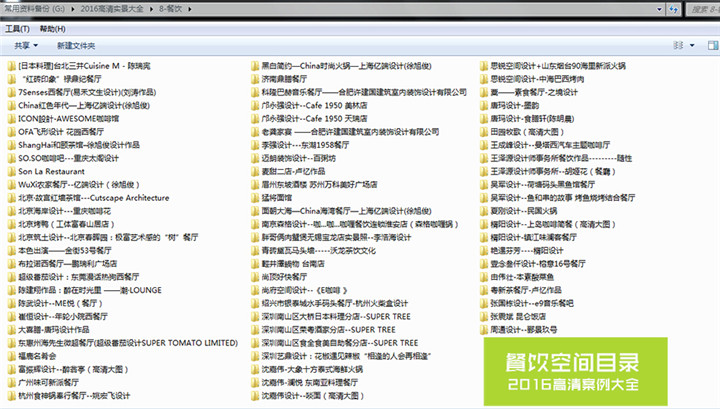Select folder name containing 曼塔西汽车主题咖啡厅
The width and height of the screenshot is (720, 409).
click(x=550, y=145)
